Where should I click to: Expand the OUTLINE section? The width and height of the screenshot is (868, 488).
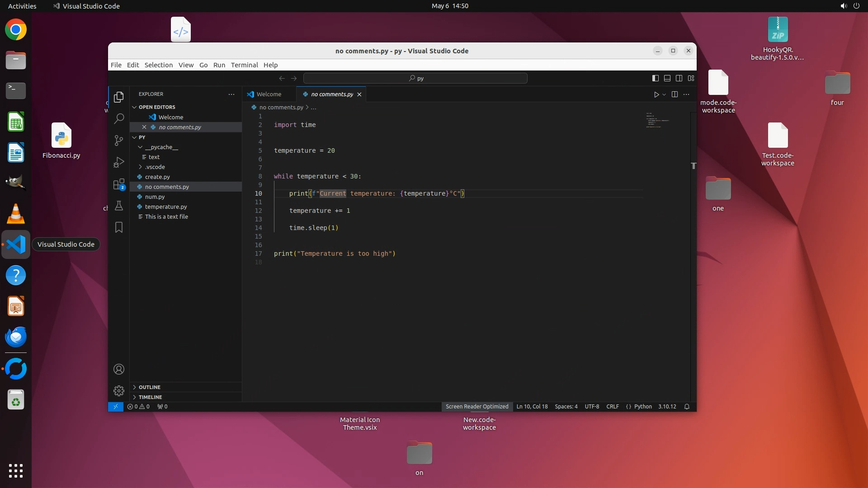tap(149, 387)
